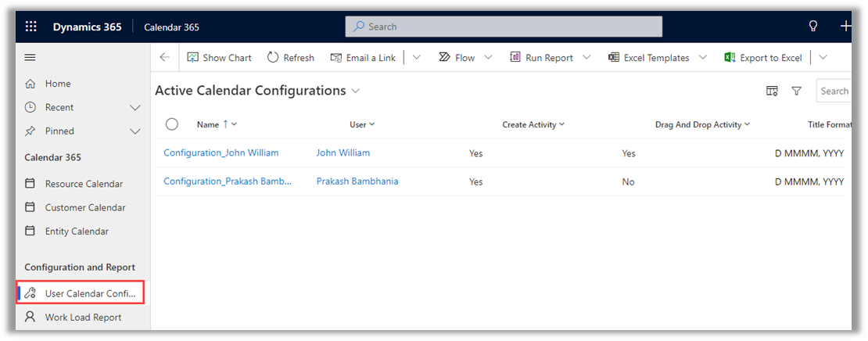
Task: Go back using the back arrow
Action: click(164, 58)
